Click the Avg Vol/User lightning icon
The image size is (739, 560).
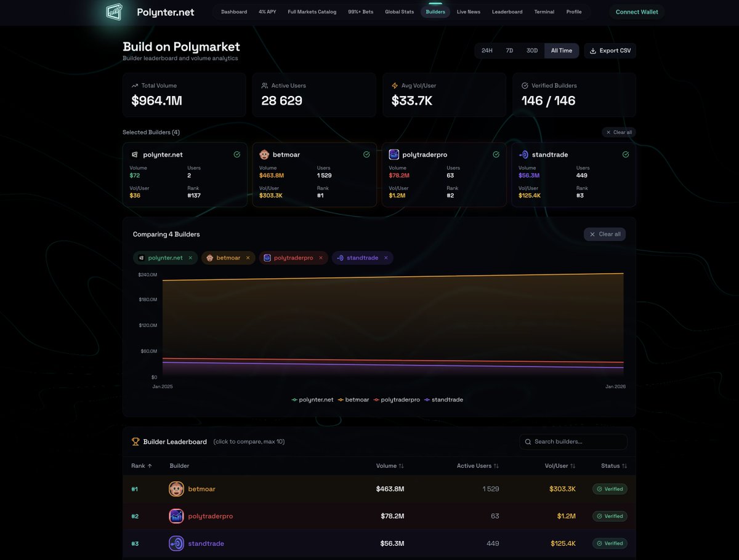[395, 86]
